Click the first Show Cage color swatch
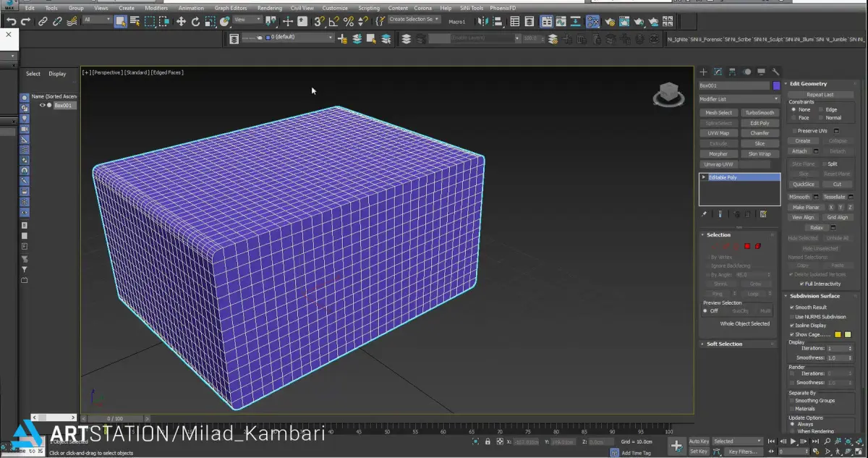 tap(838, 334)
